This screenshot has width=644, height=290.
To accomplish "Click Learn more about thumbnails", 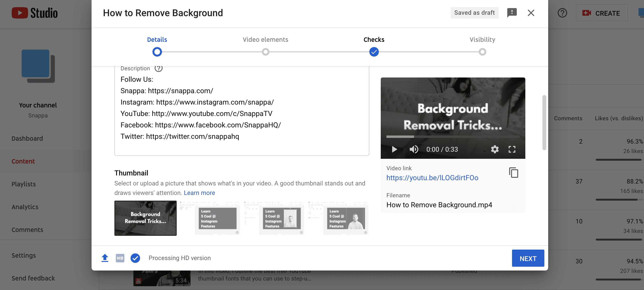I will point(199,193).
